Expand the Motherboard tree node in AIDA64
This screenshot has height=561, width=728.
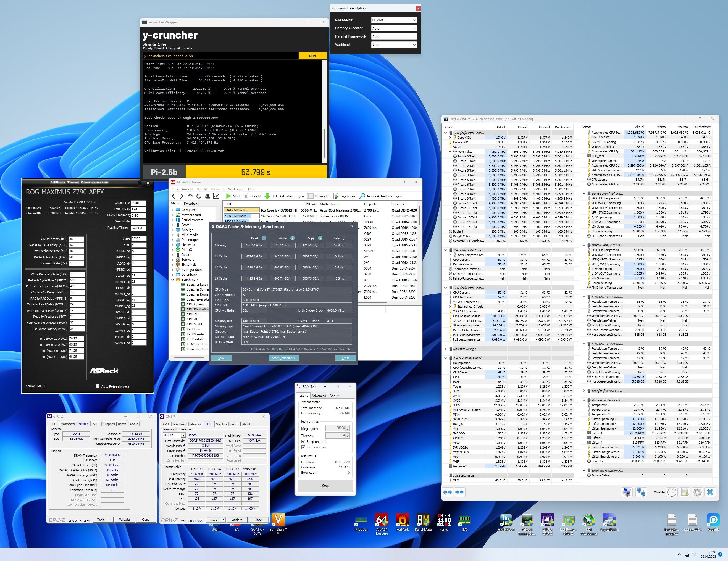(x=173, y=215)
